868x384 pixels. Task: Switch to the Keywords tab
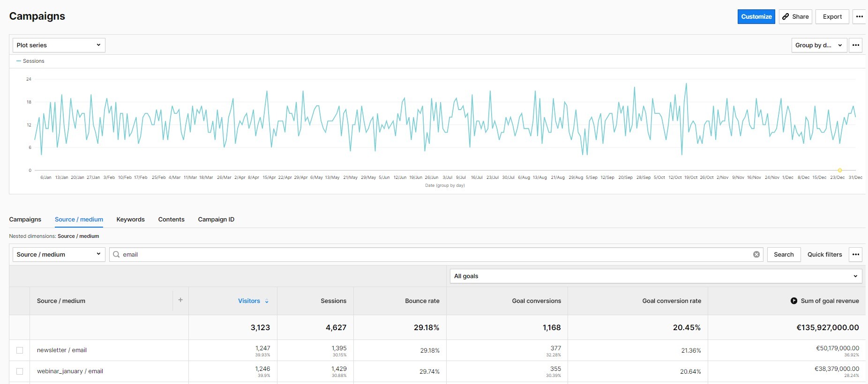click(130, 220)
